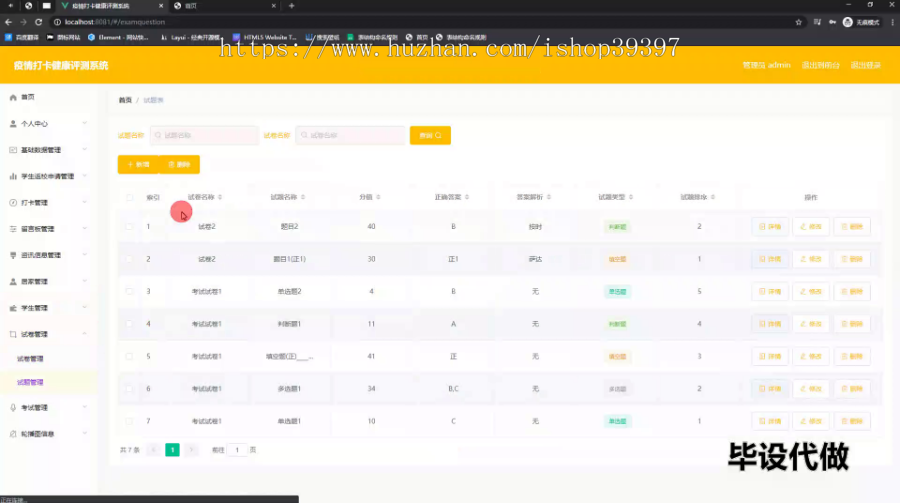Focus the 试题名称 search field
Image resolution: width=900 pixels, height=503 pixels.
pos(204,136)
